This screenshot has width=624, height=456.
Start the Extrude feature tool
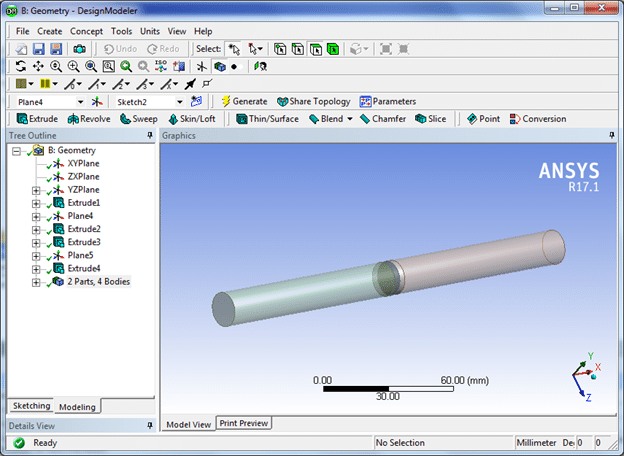click(36, 118)
